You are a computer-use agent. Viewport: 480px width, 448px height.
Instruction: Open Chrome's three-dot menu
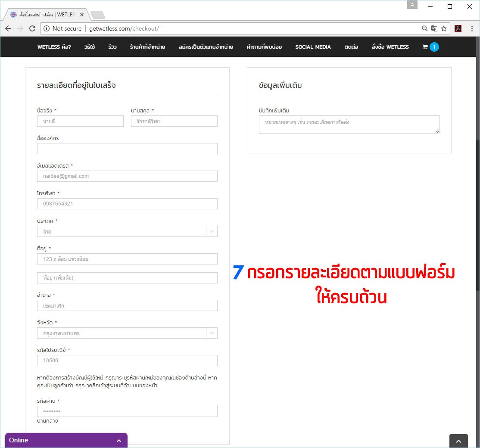click(472, 28)
